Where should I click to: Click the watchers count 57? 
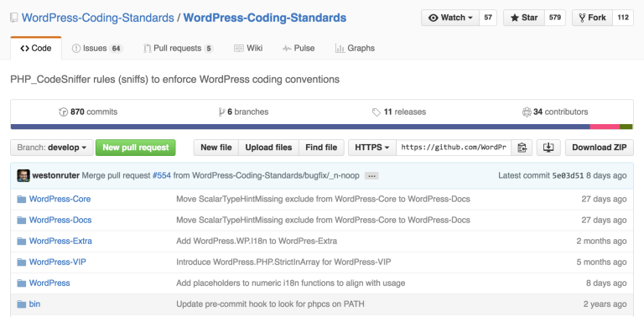(x=488, y=18)
